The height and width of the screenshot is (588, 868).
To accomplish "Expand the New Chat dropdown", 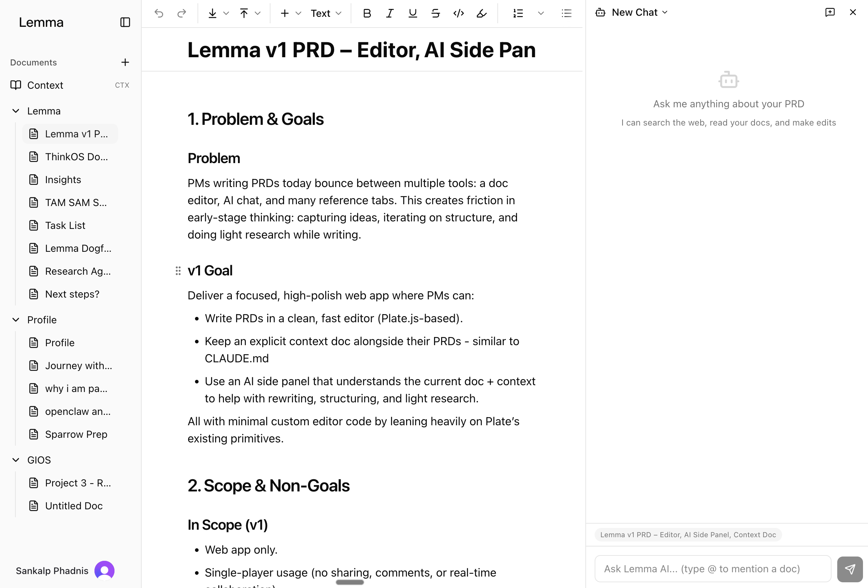I will coord(665,12).
